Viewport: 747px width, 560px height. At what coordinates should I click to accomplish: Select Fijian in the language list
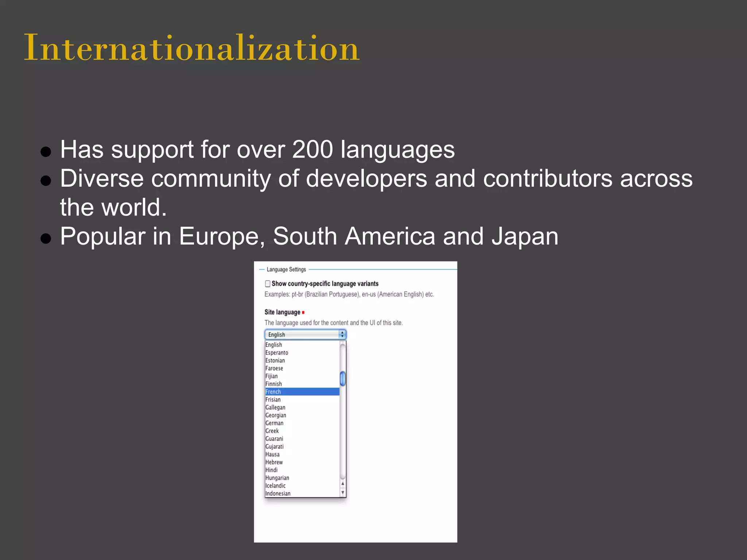click(x=302, y=376)
